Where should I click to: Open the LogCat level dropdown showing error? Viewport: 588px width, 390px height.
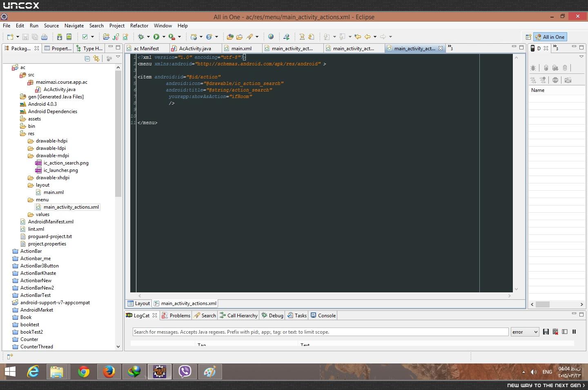coord(525,332)
